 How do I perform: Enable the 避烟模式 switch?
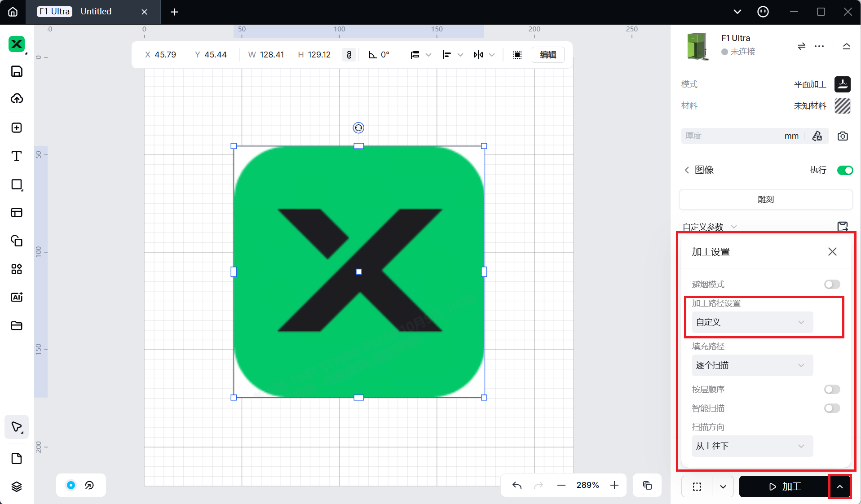832,285
